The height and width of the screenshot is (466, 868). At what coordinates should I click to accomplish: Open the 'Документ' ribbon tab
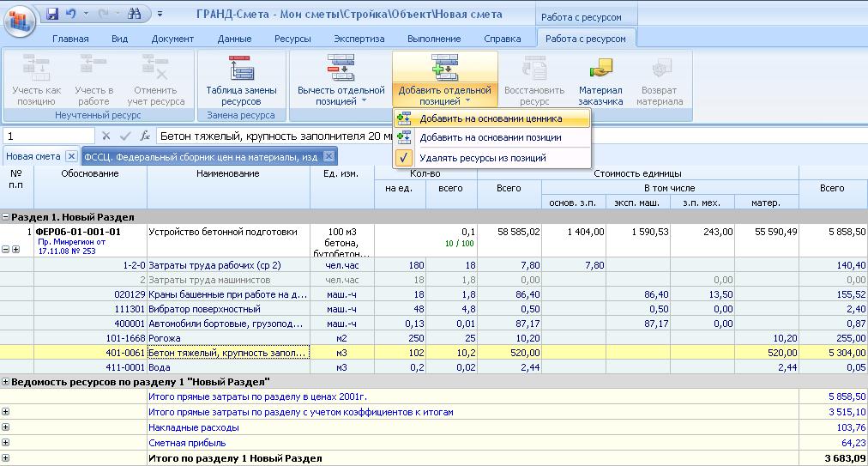point(172,39)
